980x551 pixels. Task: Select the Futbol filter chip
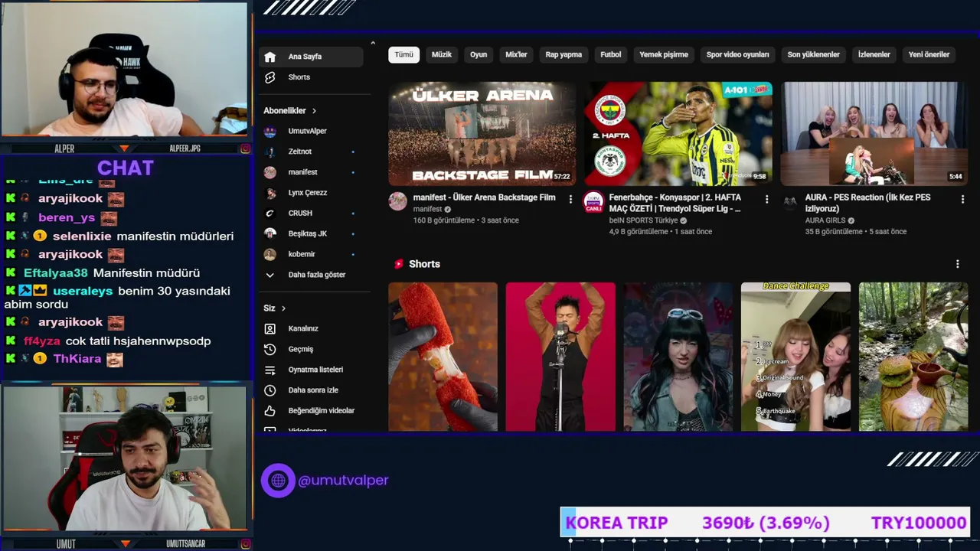click(611, 54)
